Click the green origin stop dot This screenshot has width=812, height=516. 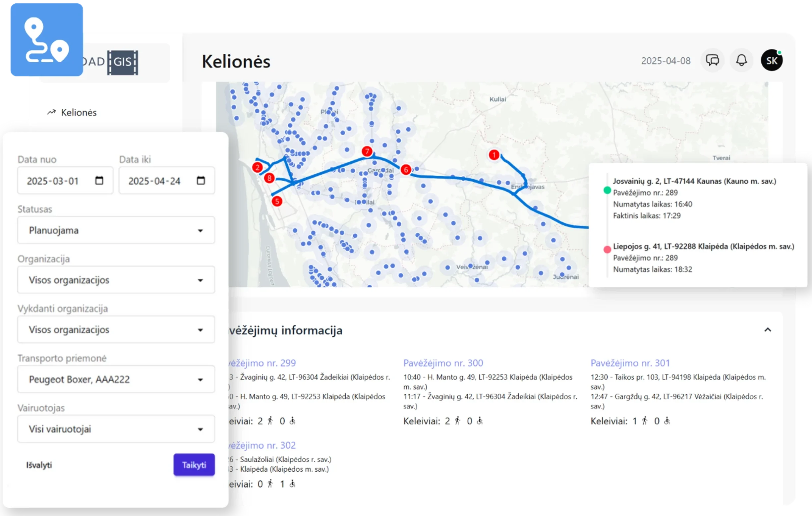pyautogui.click(x=607, y=190)
